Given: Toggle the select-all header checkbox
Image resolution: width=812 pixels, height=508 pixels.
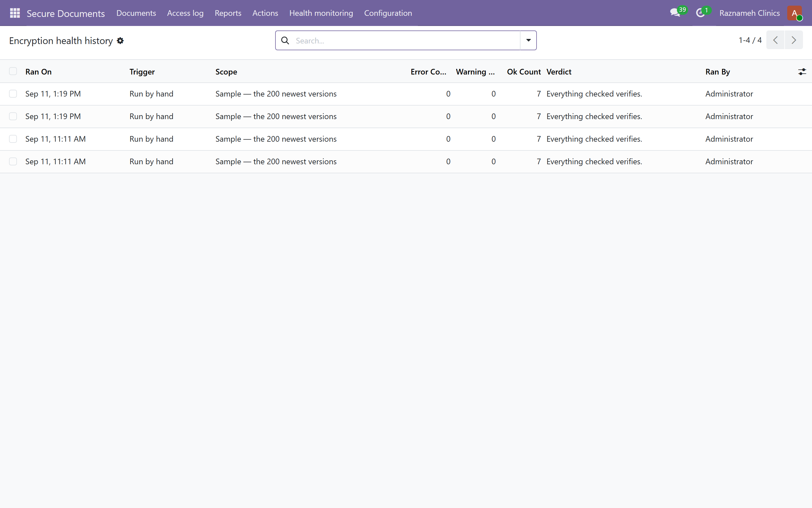Looking at the screenshot, I should click(x=13, y=71).
